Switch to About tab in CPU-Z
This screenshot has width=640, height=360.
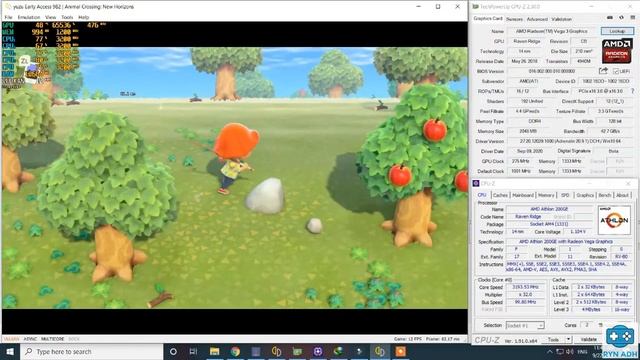[x=622, y=196]
